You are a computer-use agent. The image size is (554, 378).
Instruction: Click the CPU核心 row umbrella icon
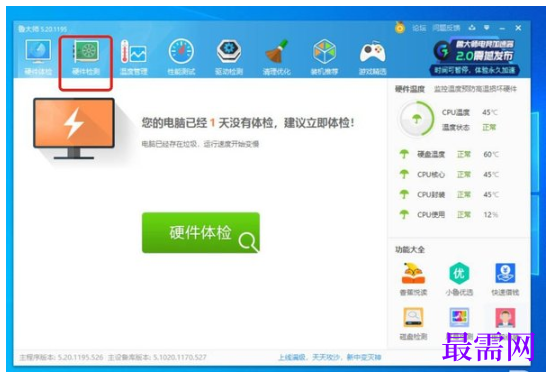[x=404, y=174]
